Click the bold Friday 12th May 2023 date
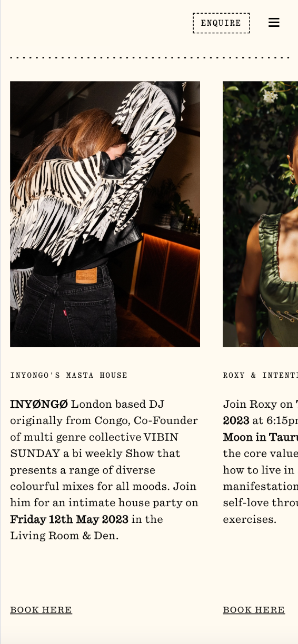The width and height of the screenshot is (298, 644). tap(69, 519)
